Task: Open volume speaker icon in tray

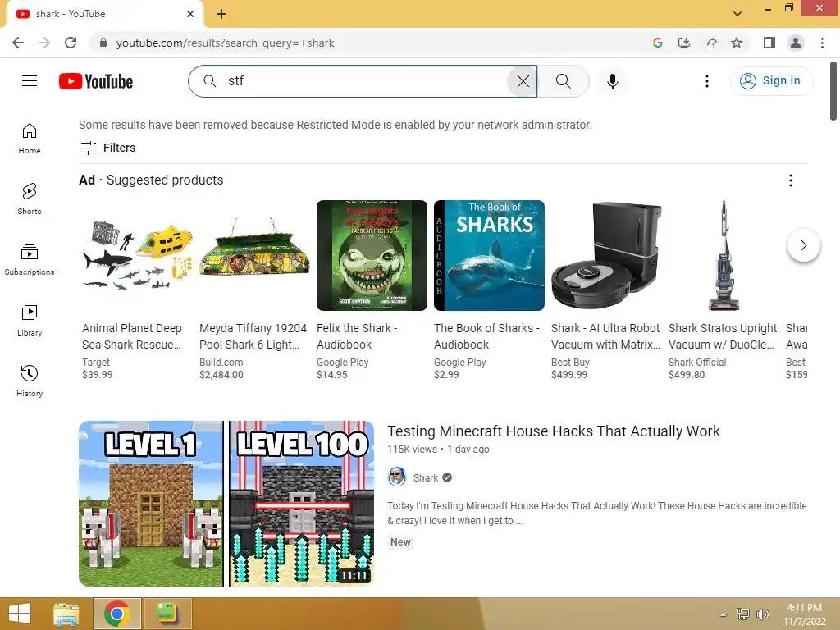Action: click(762, 614)
